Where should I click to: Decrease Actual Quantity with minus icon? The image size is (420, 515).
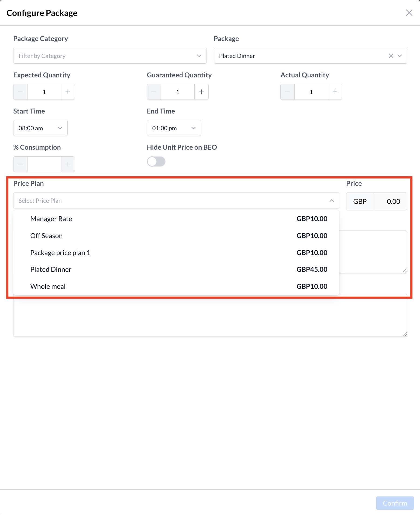click(x=288, y=92)
